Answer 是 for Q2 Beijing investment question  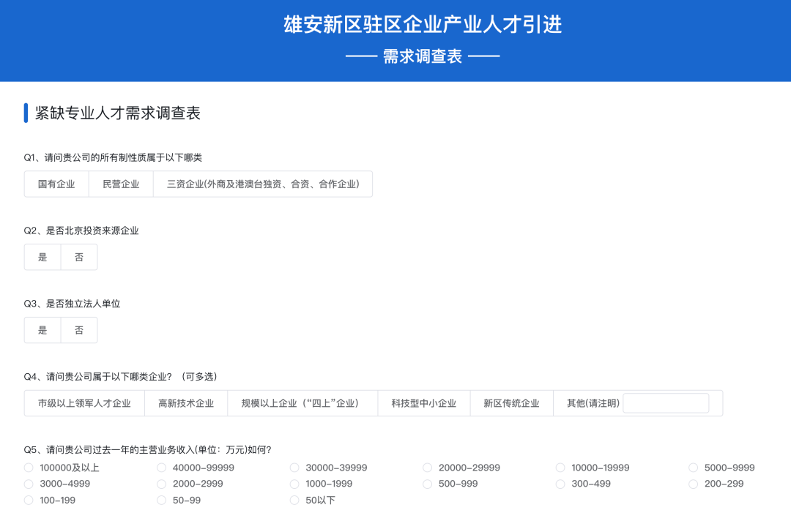pyautogui.click(x=42, y=257)
